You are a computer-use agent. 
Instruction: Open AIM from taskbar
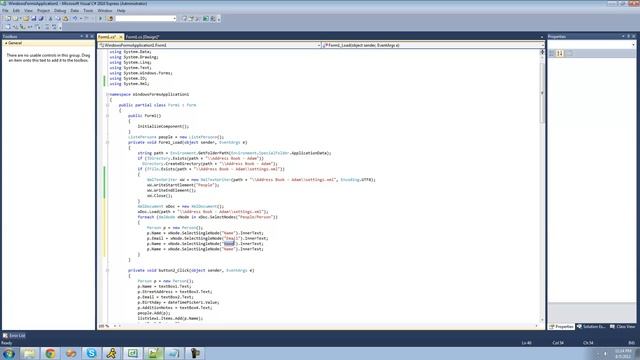click(112, 353)
